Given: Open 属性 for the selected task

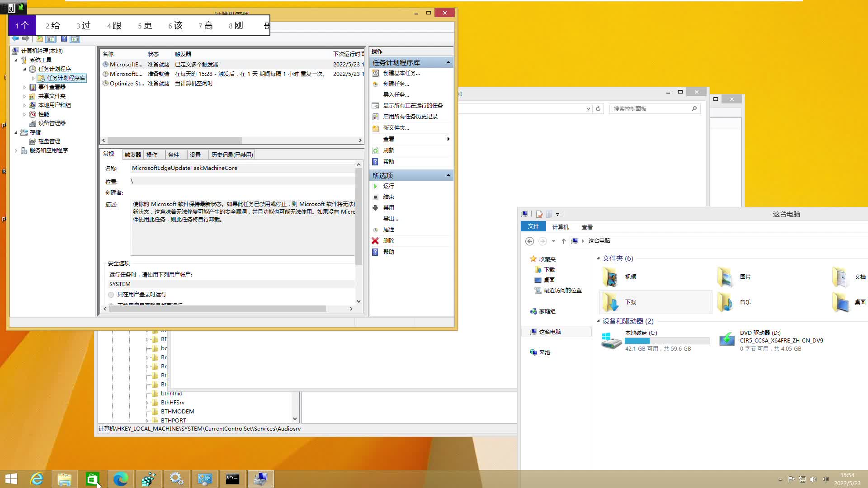Looking at the screenshot, I should click(x=388, y=229).
